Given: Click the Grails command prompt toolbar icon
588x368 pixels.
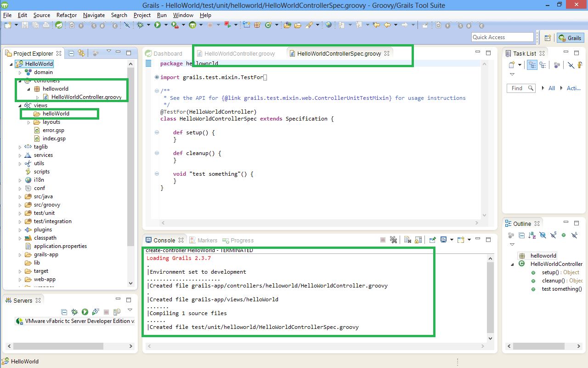Looking at the screenshot, I should [192, 25].
